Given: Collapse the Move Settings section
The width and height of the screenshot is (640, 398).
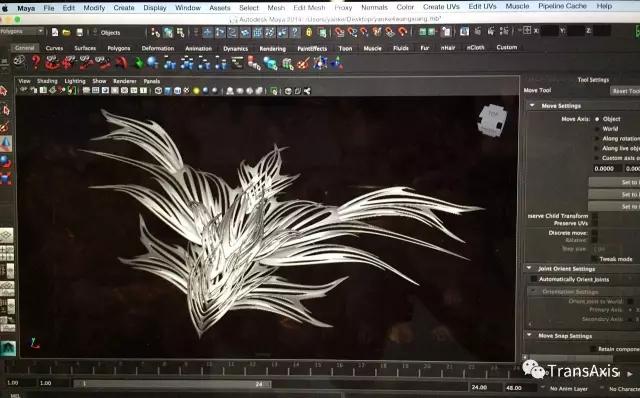Looking at the screenshot, I should (x=532, y=105).
